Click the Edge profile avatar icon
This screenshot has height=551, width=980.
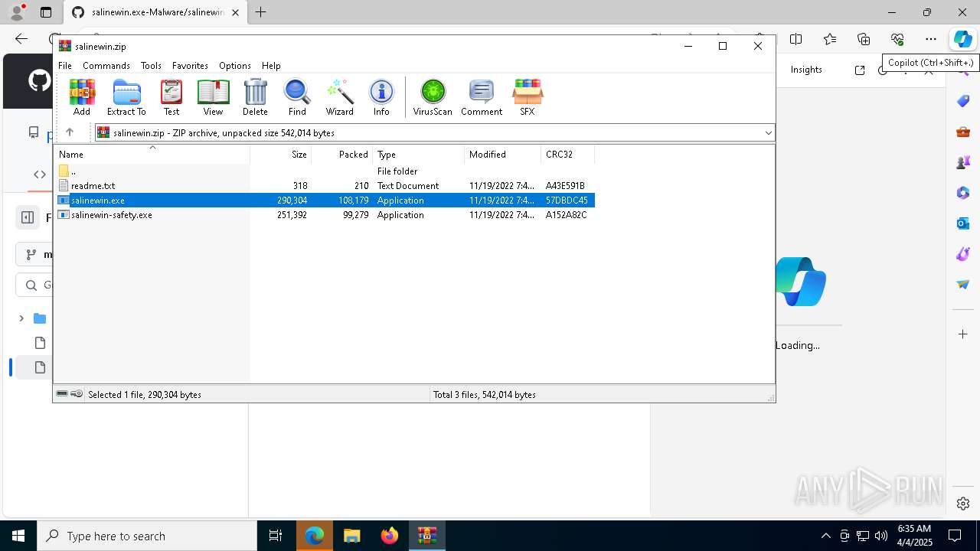[17, 12]
